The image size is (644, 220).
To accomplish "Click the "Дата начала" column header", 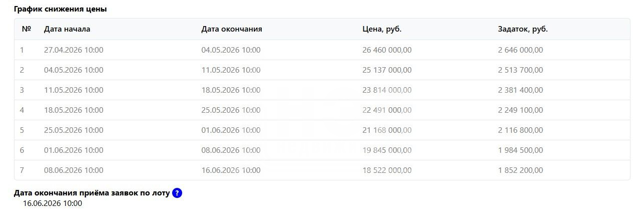I will 67,29.
